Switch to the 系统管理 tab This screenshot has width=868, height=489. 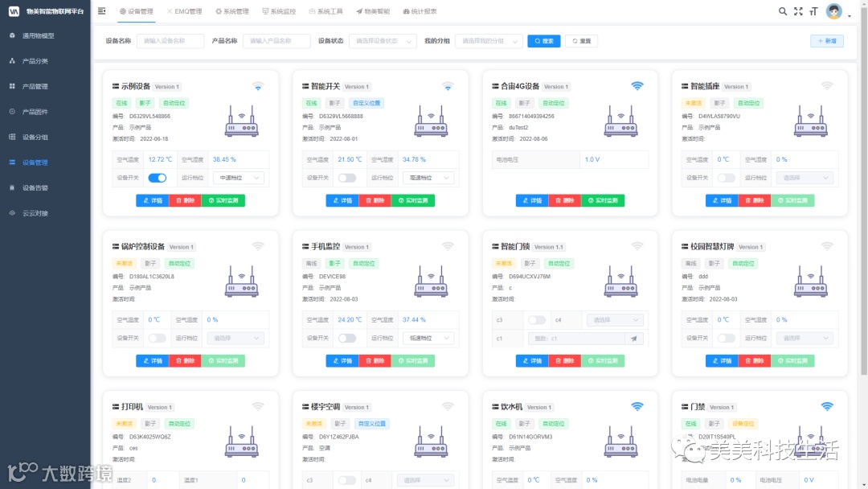(232, 11)
